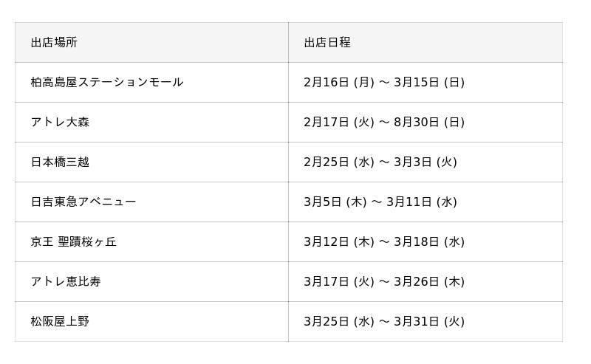The height and width of the screenshot is (364, 591).
Task: Select the 松阪屋上野 location cell
Action: pos(60,322)
